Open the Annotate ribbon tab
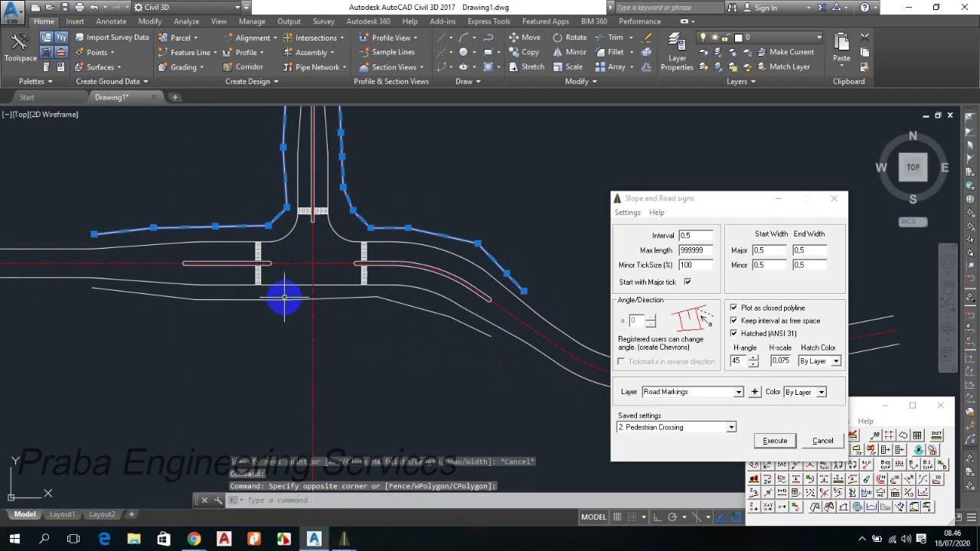The width and height of the screenshot is (980, 551). pyautogui.click(x=111, y=21)
